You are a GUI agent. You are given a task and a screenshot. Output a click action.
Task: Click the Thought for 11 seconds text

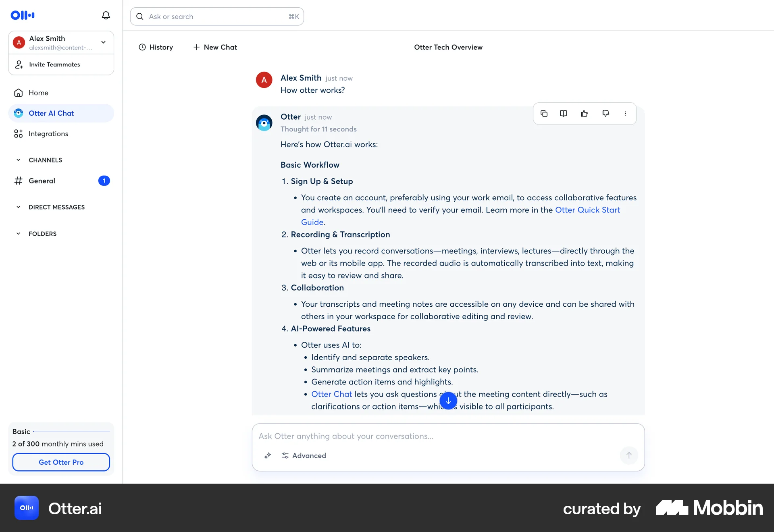[x=318, y=129]
